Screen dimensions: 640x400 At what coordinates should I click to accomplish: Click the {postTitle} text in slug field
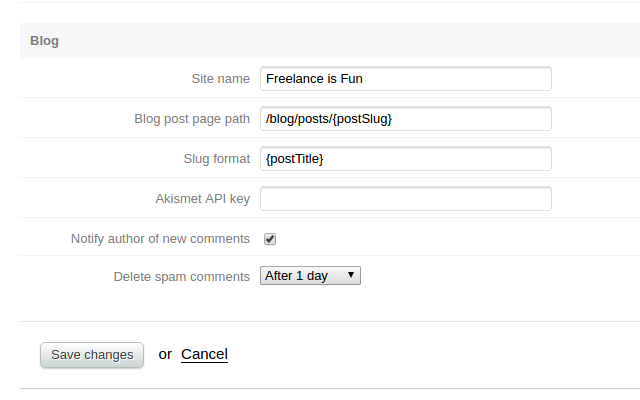295,159
